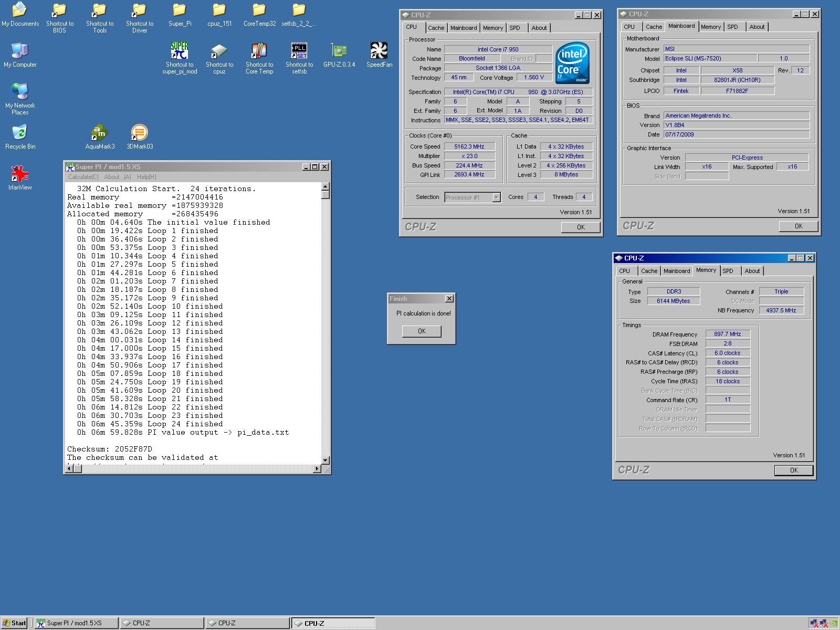The width and height of the screenshot is (840, 630).
Task: Click OK in CPU-Z Mainboard window
Action: point(799,226)
